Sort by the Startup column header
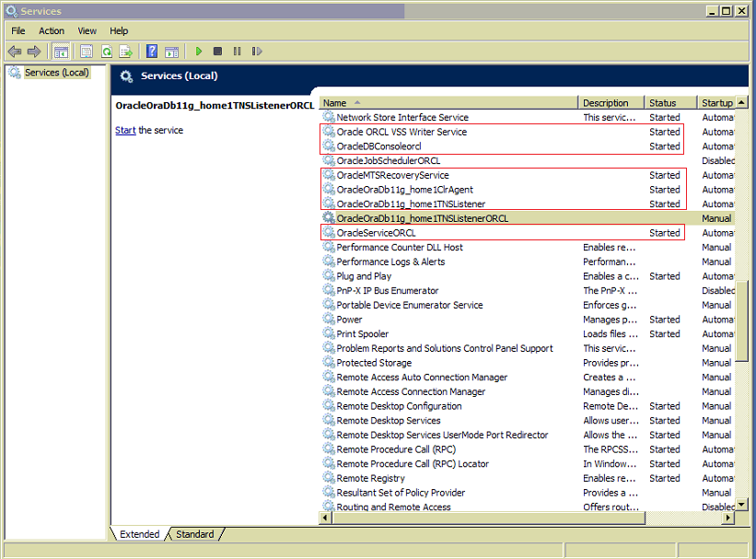 [716, 103]
